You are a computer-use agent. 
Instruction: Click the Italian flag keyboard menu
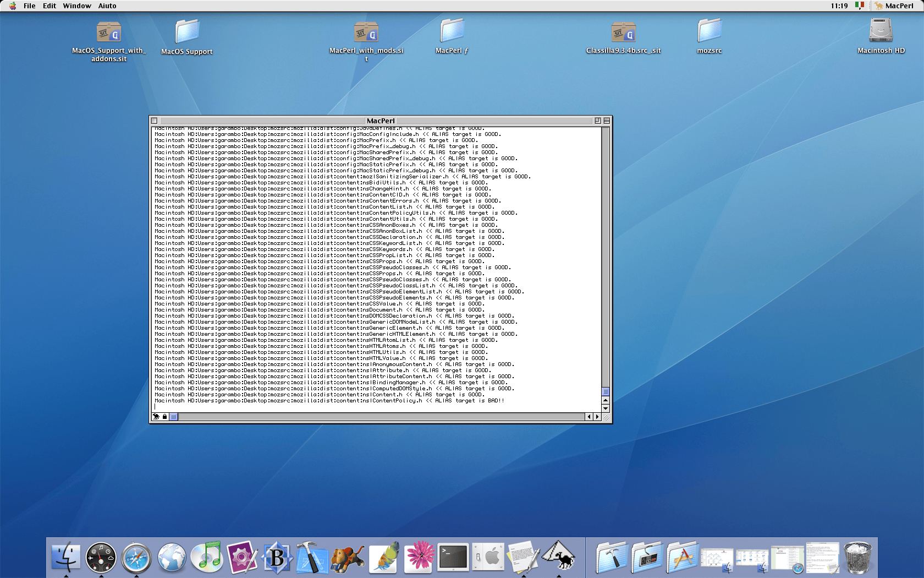point(860,6)
